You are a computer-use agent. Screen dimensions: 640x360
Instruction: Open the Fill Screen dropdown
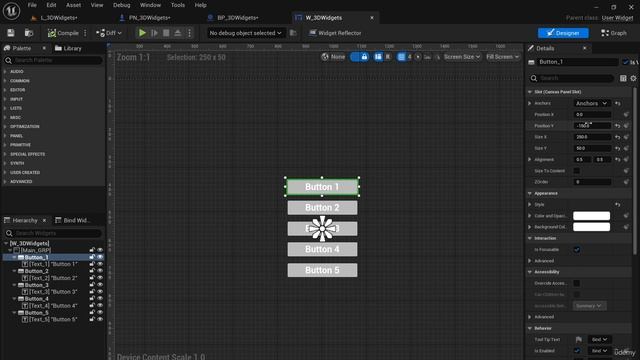502,57
